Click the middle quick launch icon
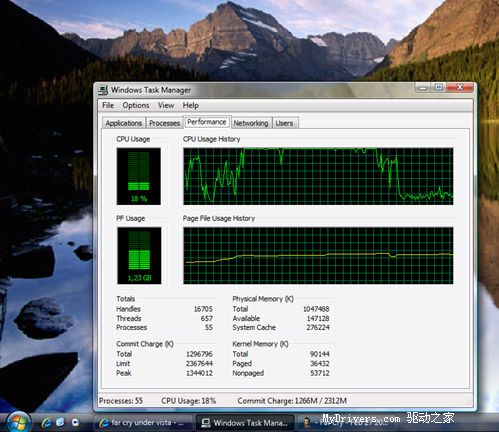The height and width of the screenshot is (432, 499). 60,422
